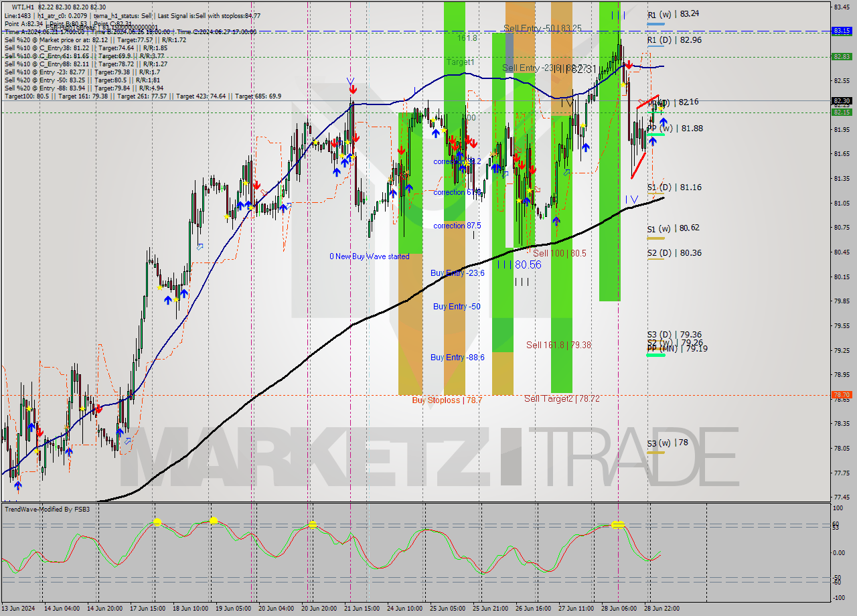Screen dimensions: 857x616
Task: Click the '0 New Buy Wave started' label
Action: point(369,256)
